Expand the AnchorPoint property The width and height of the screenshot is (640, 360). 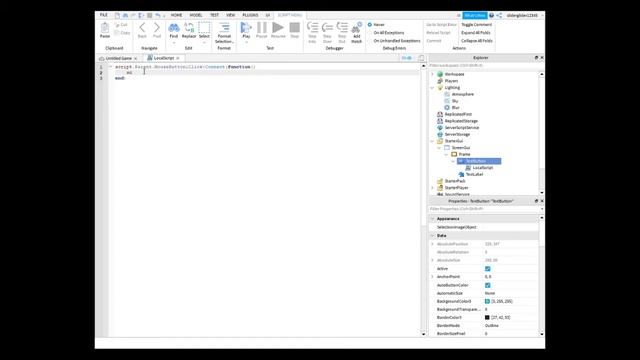tap(432, 277)
